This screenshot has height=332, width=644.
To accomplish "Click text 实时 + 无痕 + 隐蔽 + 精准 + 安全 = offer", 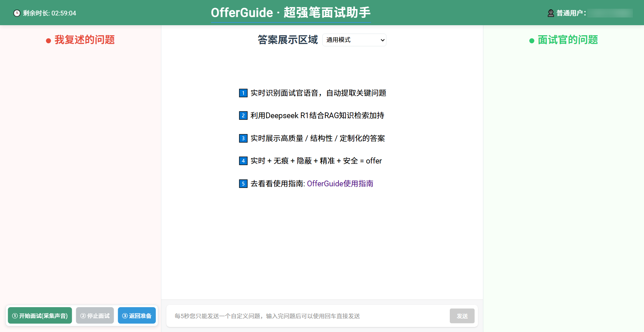I will click(x=316, y=161).
